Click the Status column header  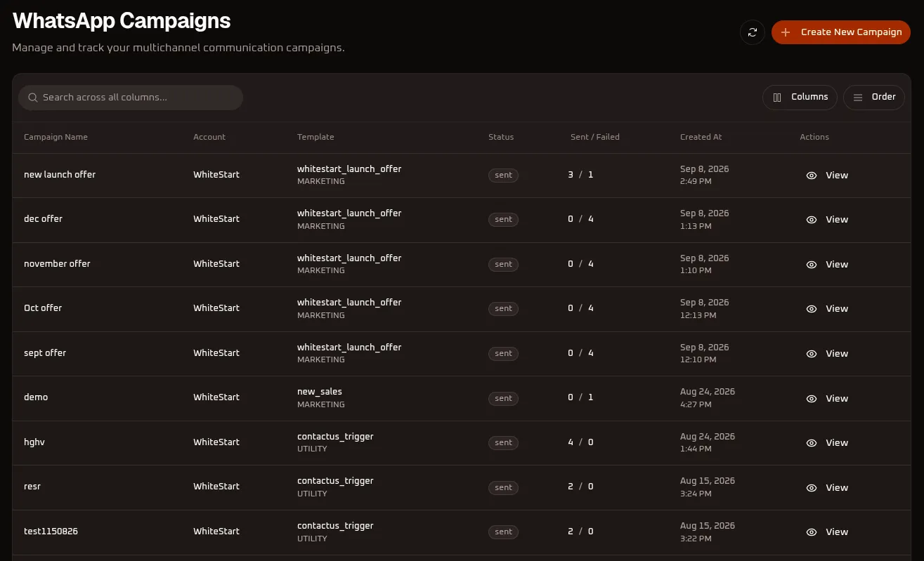(x=501, y=137)
